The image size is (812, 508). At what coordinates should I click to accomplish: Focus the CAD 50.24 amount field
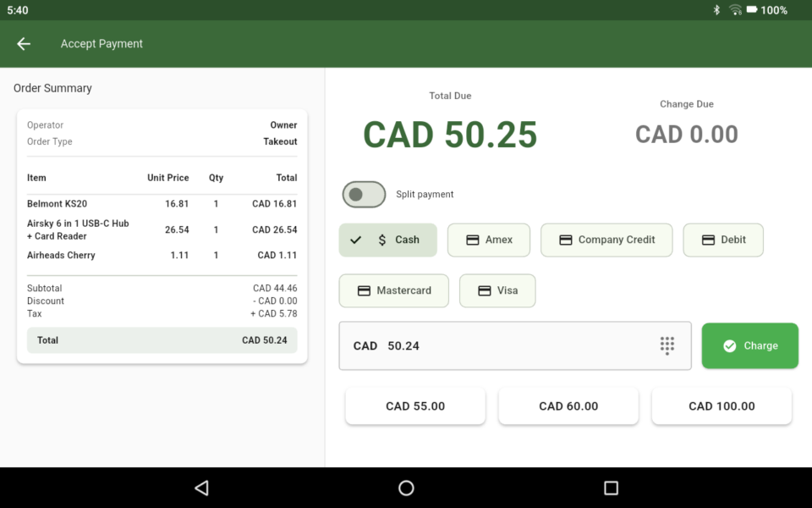515,345
